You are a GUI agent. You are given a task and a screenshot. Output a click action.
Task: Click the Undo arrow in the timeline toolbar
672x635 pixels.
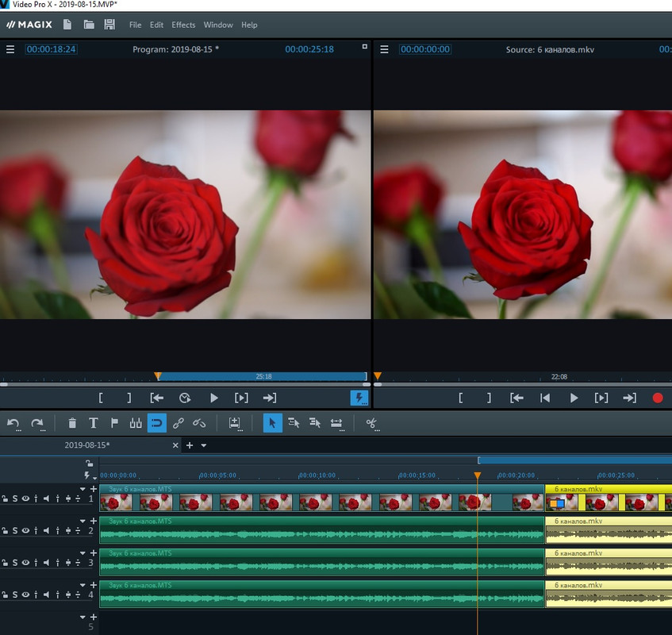click(13, 423)
